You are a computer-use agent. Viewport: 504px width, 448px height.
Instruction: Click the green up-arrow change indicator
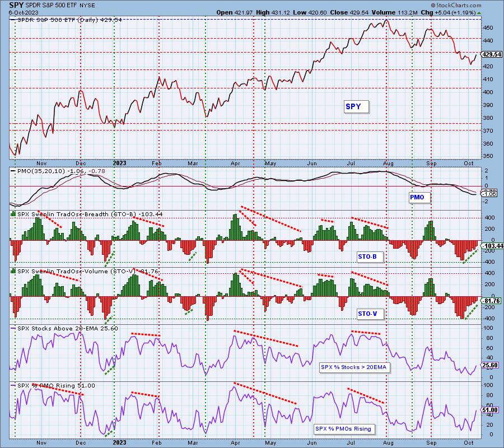pos(479,13)
